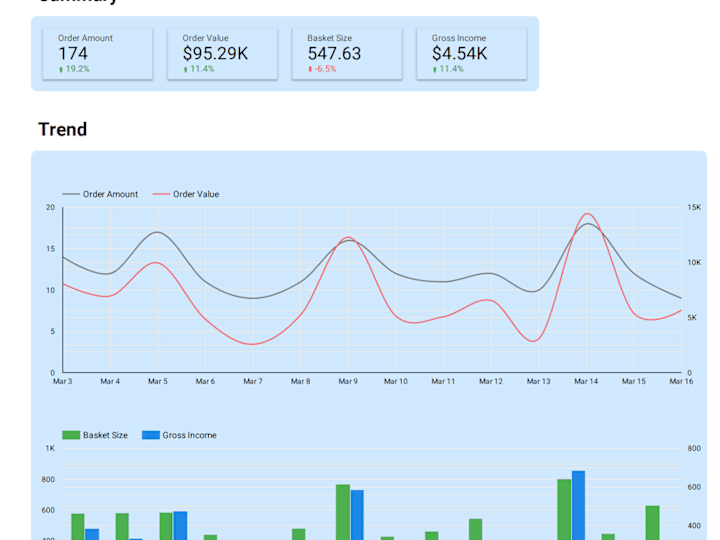Screen dimensions: 720x540
Task: Click the 20 left axis label of line chart
Action: (x=51, y=208)
